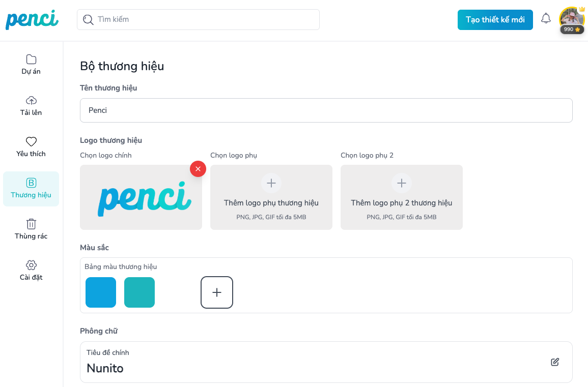This screenshot has height=387, width=588.
Task: Open the Tải lên upload section
Action: [x=31, y=106]
